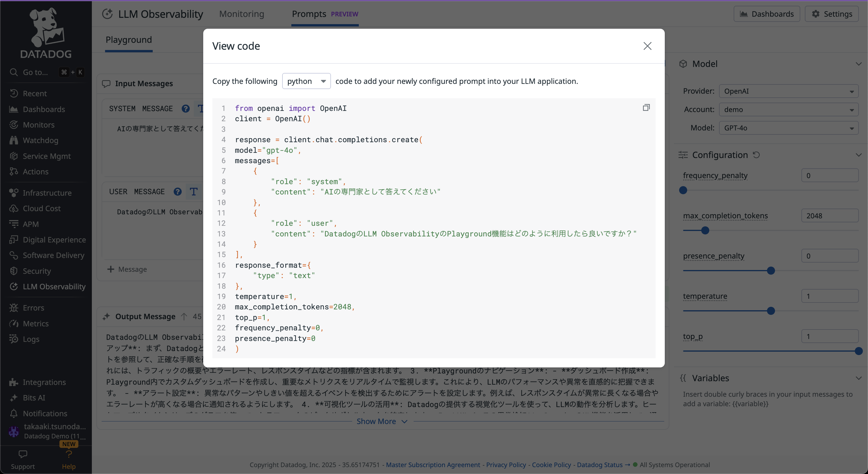868x474 pixels.
Task: Open the python language dropdown
Action: tap(306, 81)
